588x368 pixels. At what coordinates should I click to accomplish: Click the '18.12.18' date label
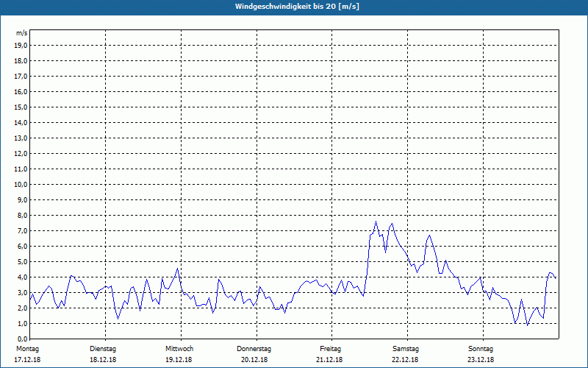[103, 360]
